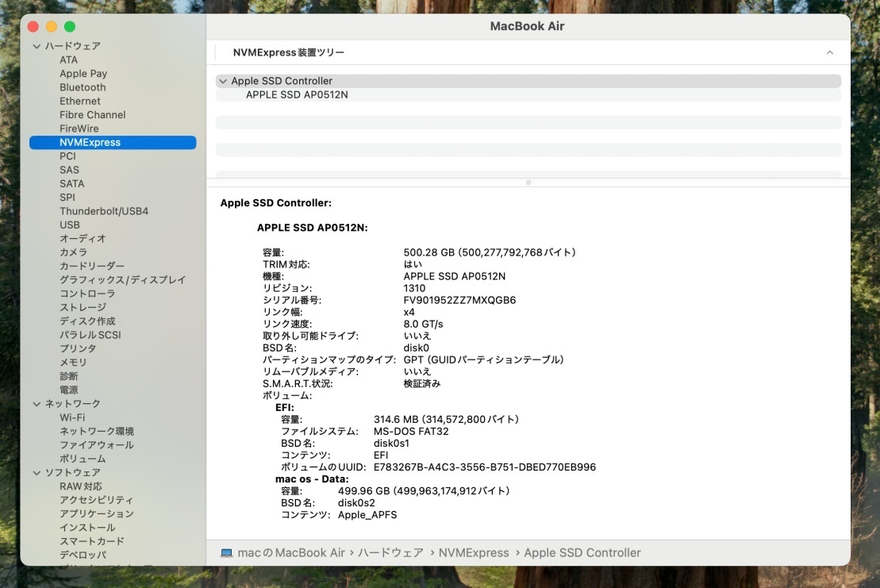880x588 pixels.
Task: Select ストレージ in the sidebar
Action: 83,307
